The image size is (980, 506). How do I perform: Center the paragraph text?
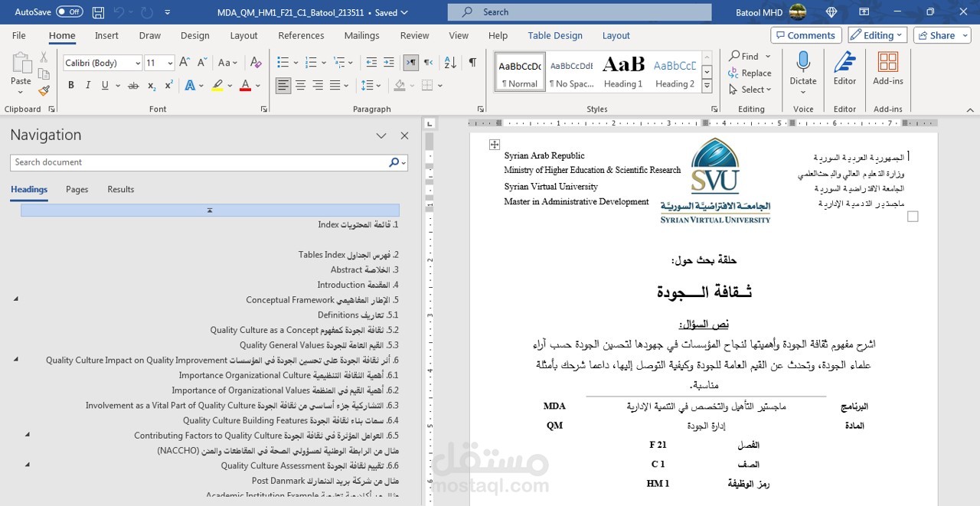[x=301, y=85]
